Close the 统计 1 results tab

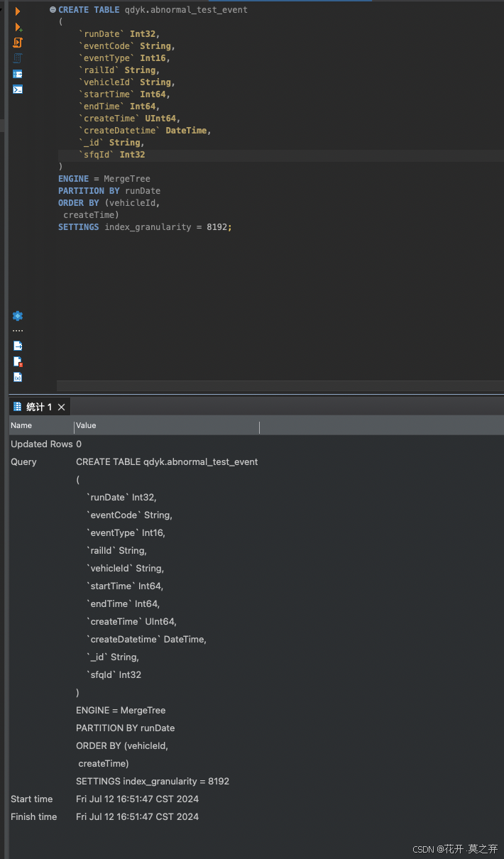[x=61, y=406]
